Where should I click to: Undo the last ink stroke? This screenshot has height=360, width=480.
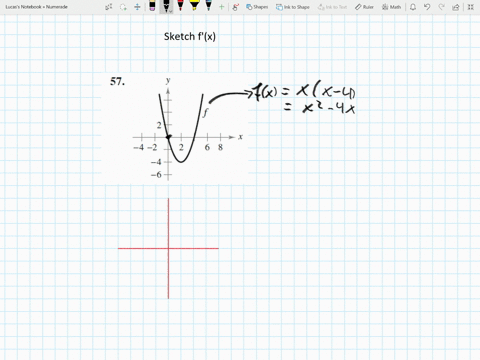click(x=427, y=7)
